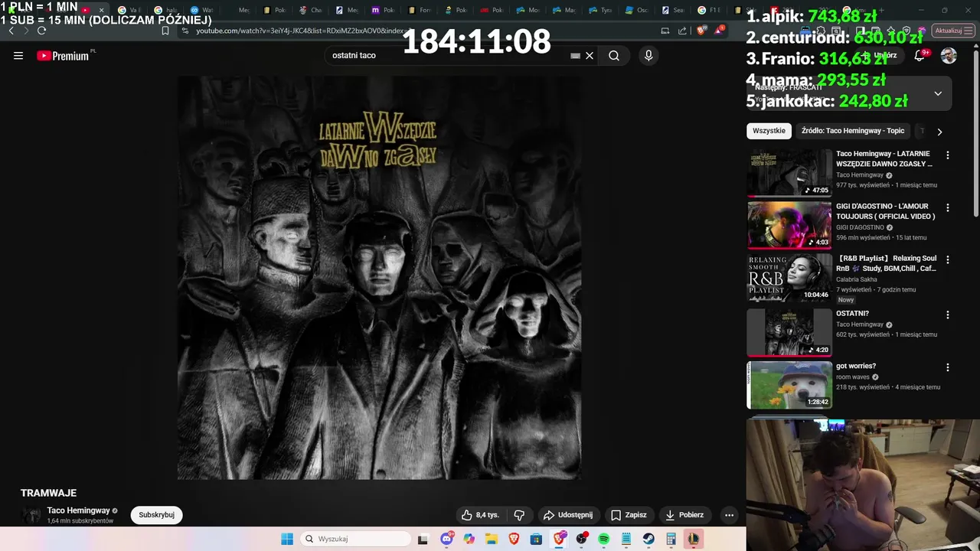
Task: Open Microsoft Store from the taskbar
Action: (536, 539)
